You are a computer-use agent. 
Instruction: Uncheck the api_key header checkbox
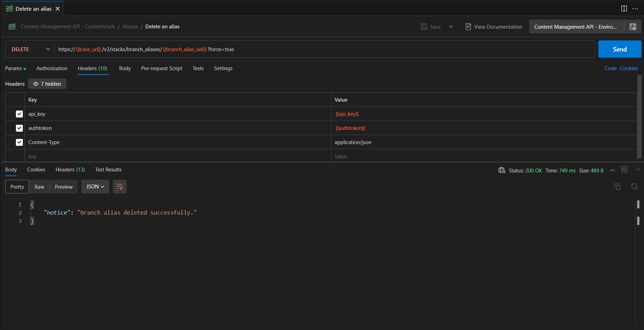tap(19, 114)
